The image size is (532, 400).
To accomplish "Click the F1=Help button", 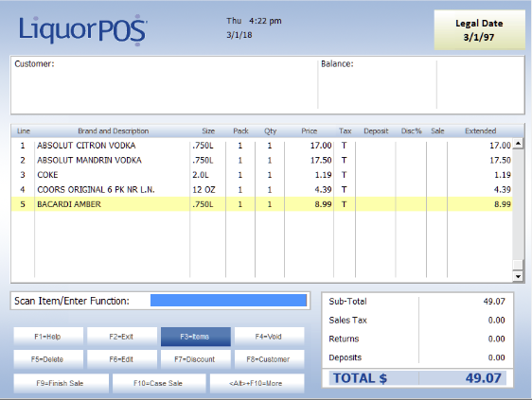I will tap(48, 337).
